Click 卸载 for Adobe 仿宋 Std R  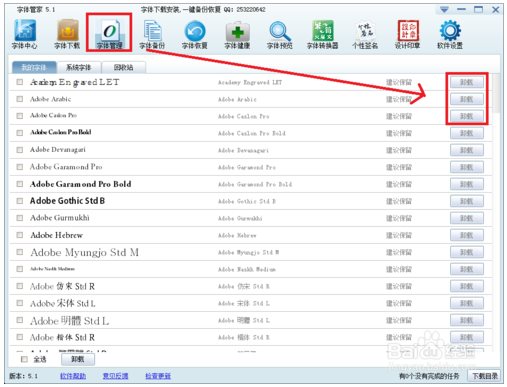(467, 286)
